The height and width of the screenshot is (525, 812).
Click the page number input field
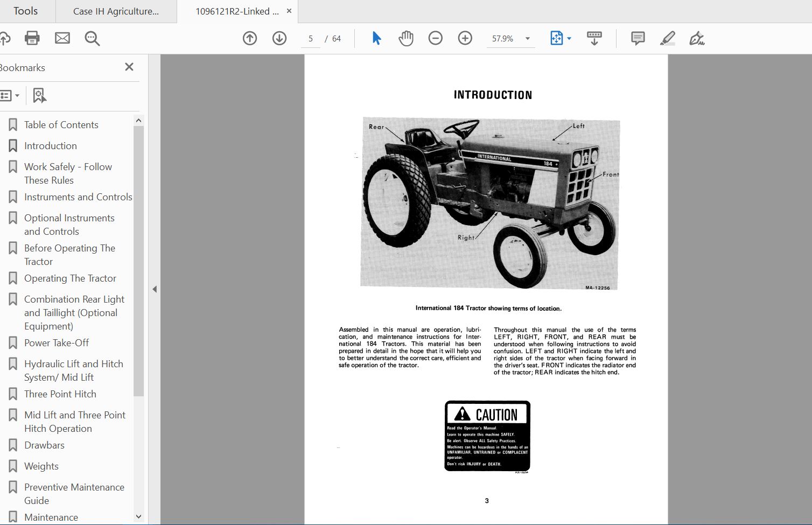311,39
